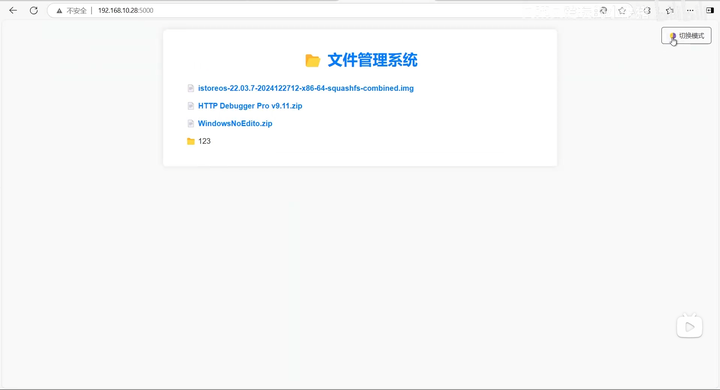
Task: Open the browser sidebar toggle icon
Action: point(710,10)
